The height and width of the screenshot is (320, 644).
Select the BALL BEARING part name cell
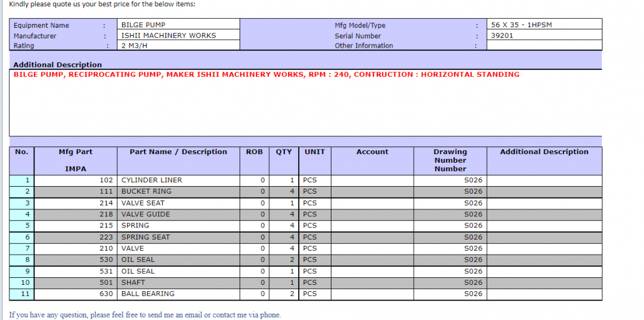tap(148, 294)
